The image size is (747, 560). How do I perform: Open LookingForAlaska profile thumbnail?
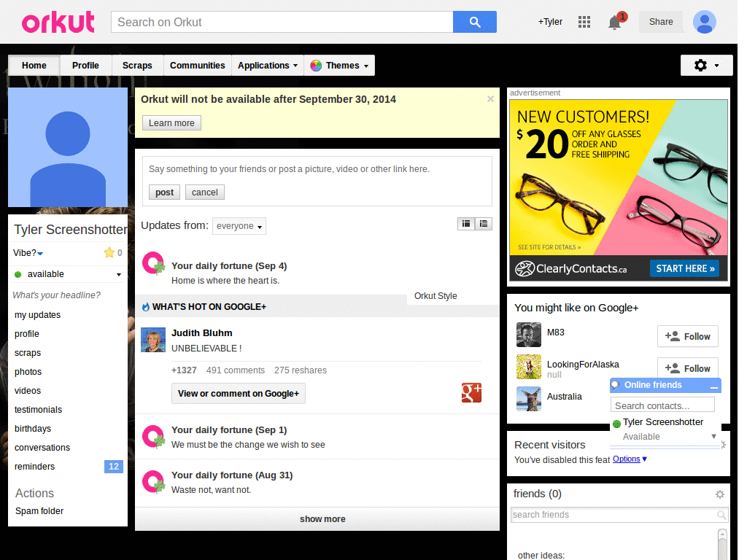click(x=529, y=367)
